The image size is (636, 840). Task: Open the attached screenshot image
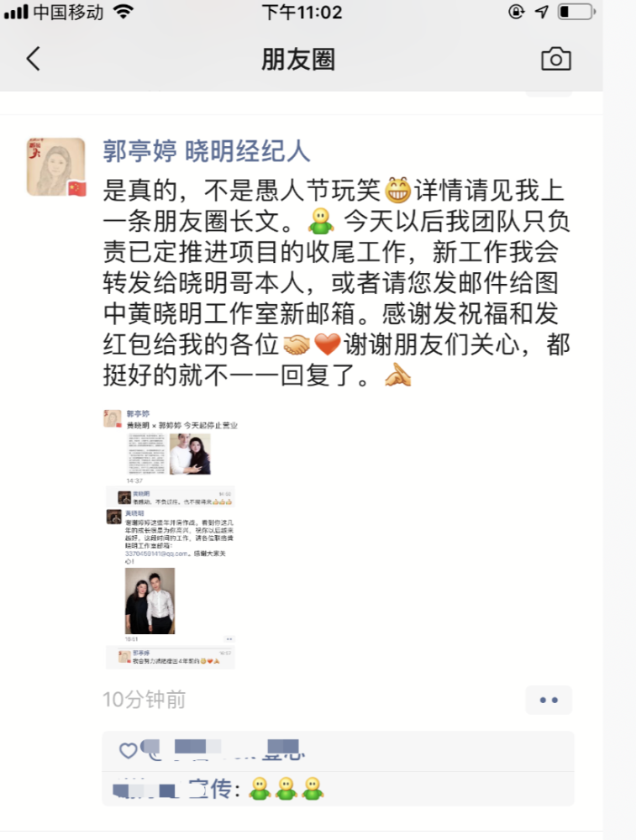pos(171,539)
